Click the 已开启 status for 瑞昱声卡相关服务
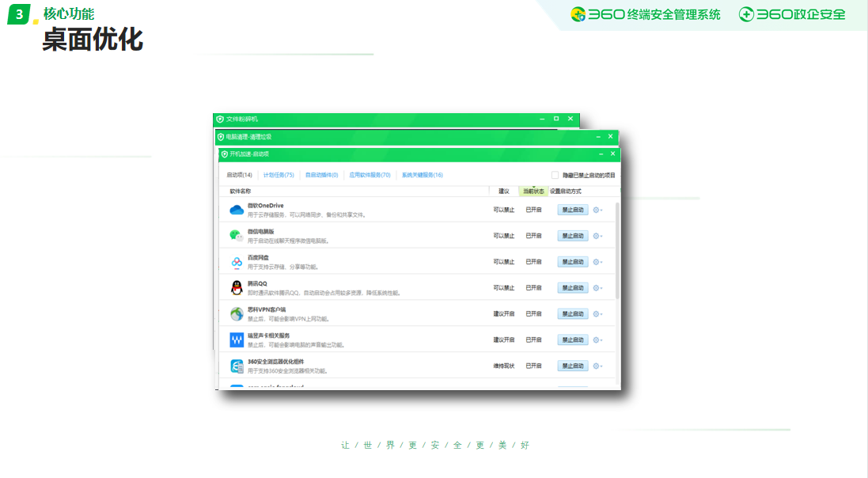 [533, 340]
